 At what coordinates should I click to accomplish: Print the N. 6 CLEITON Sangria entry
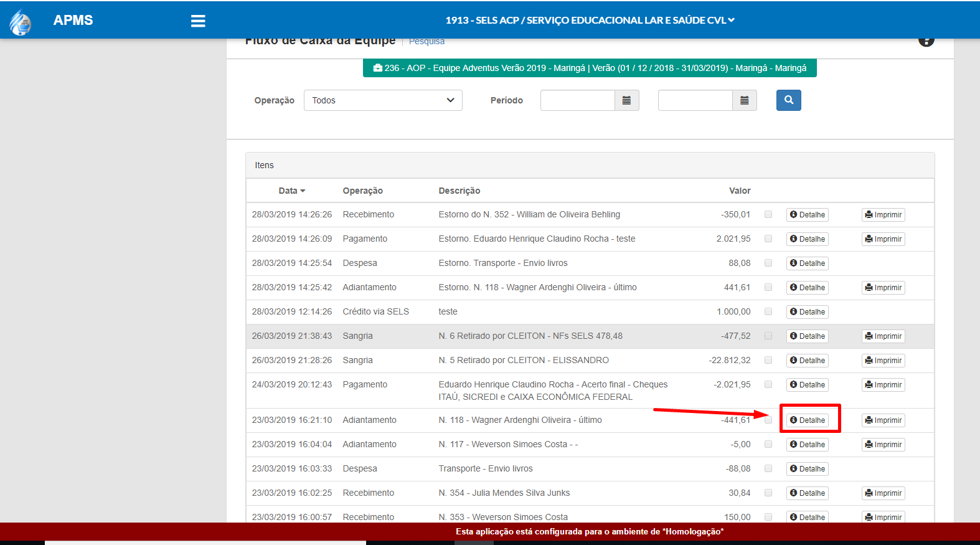[883, 336]
